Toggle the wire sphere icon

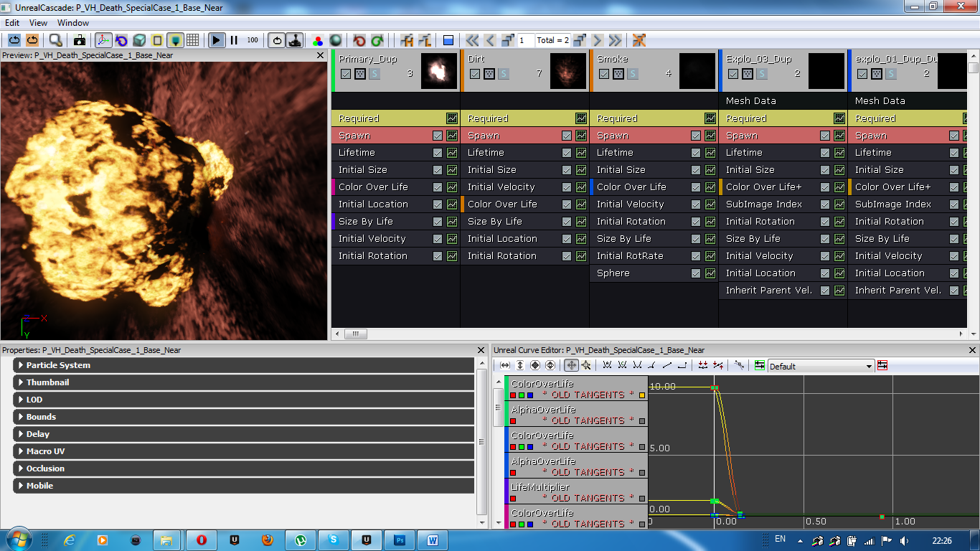click(335, 40)
